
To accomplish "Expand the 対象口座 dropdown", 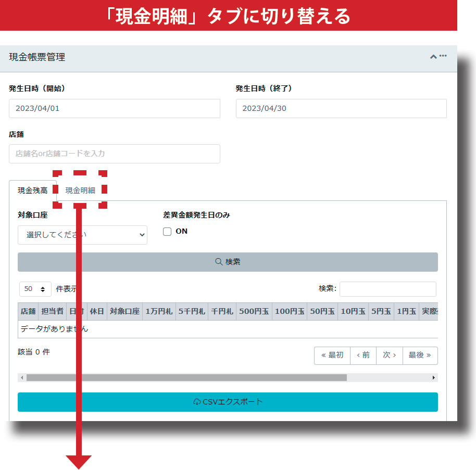I will point(82,235).
